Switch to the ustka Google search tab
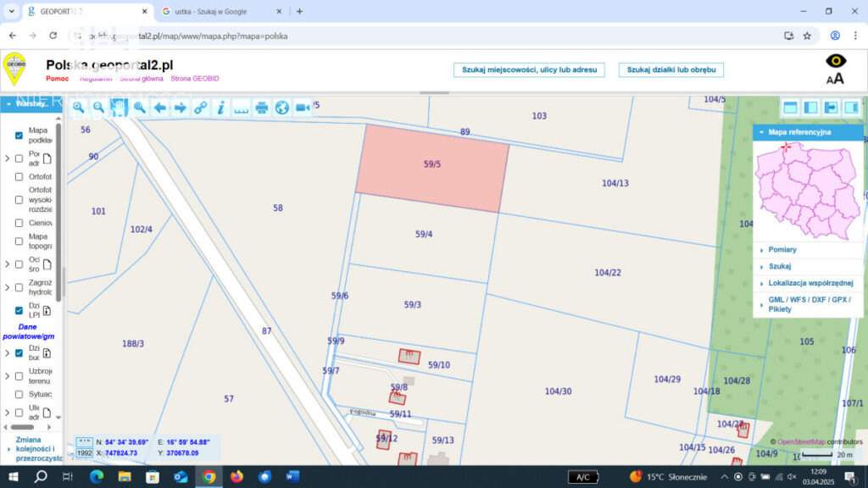This screenshot has height=488, width=868. 205,11
